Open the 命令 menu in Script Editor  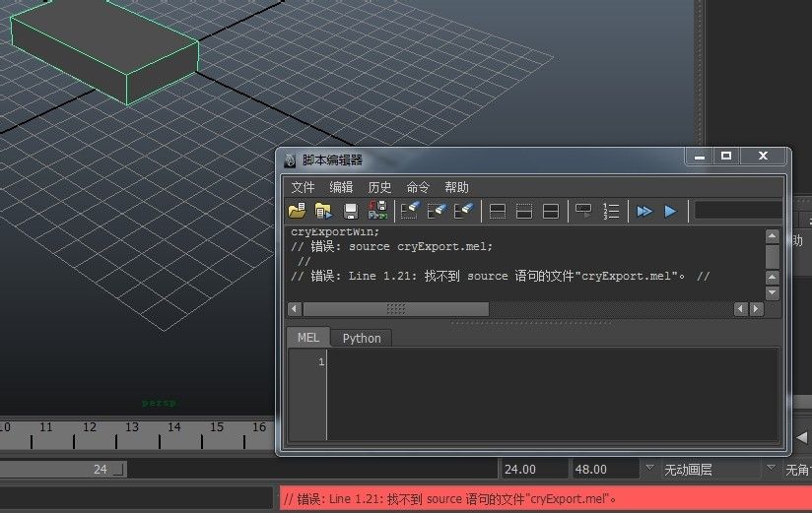click(x=418, y=187)
